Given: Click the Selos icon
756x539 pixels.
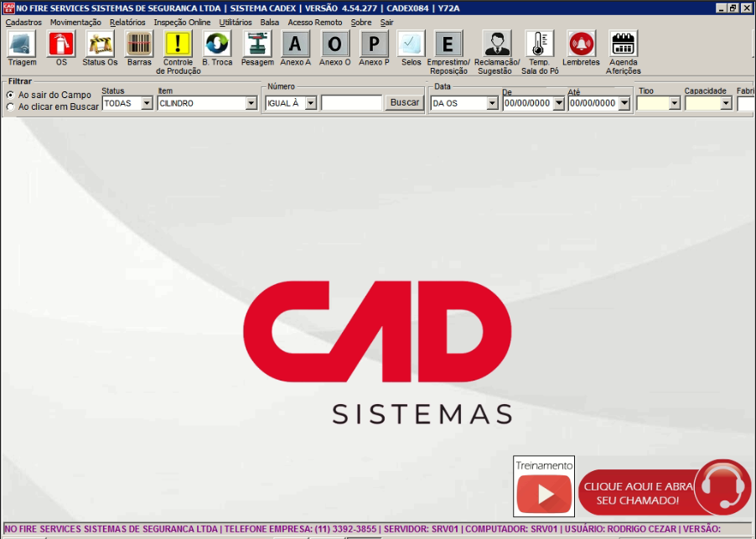Looking at the screenshot, I should pos(412,44).
